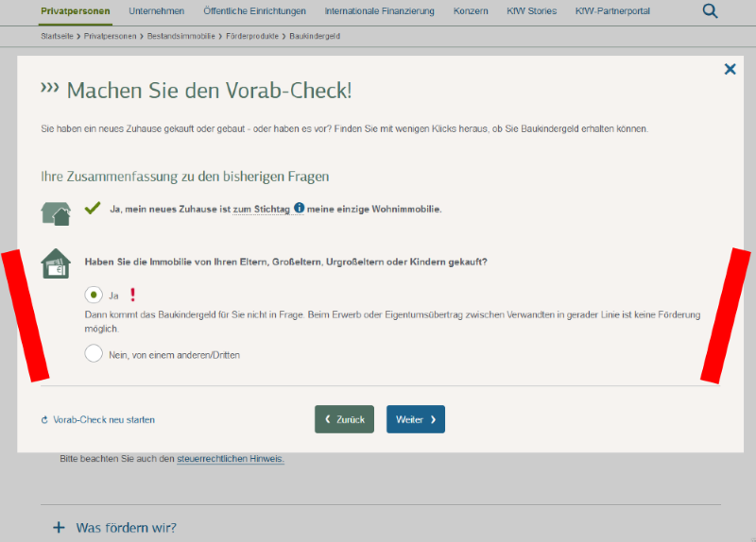Select the 'Ja' radio button
756x542 pixels.
click(94, 295)
